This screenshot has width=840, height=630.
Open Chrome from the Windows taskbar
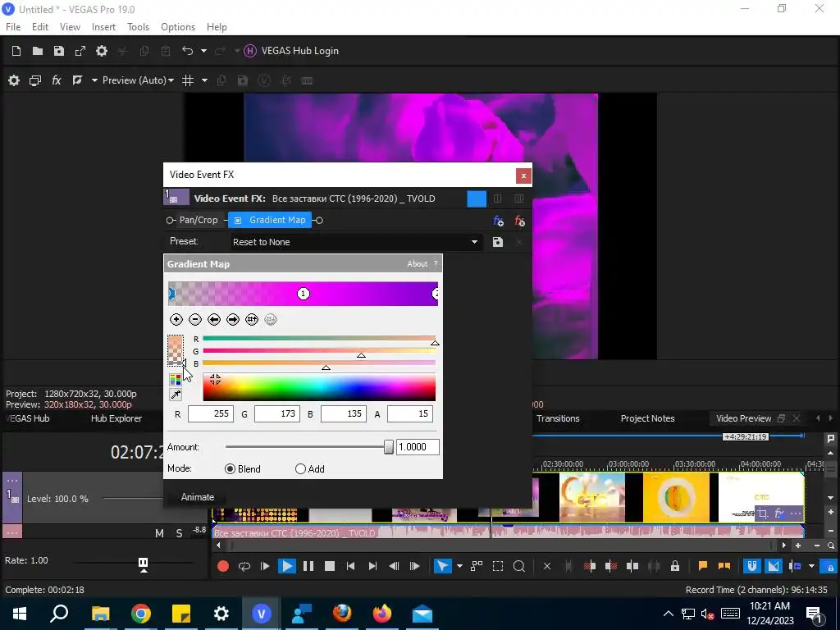click(x=141, y=614)
